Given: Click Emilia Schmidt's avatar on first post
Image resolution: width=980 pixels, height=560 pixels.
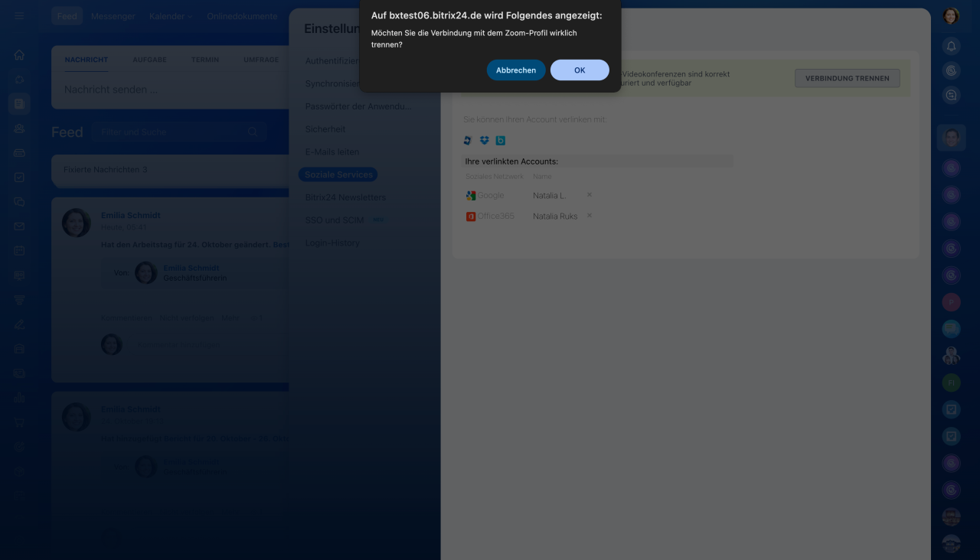Looking at the screenshot, I should pyautogui.click(x=76, y=223).
